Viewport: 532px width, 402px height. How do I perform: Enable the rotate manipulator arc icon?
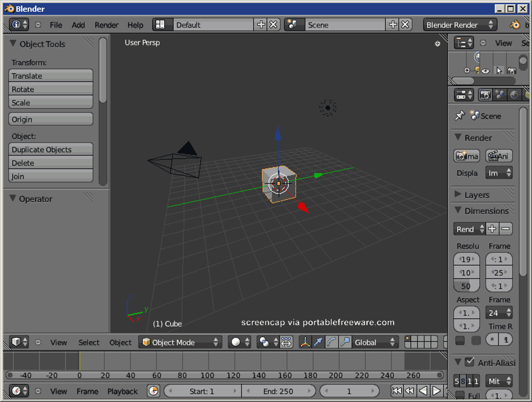click(x=331, y=342)
